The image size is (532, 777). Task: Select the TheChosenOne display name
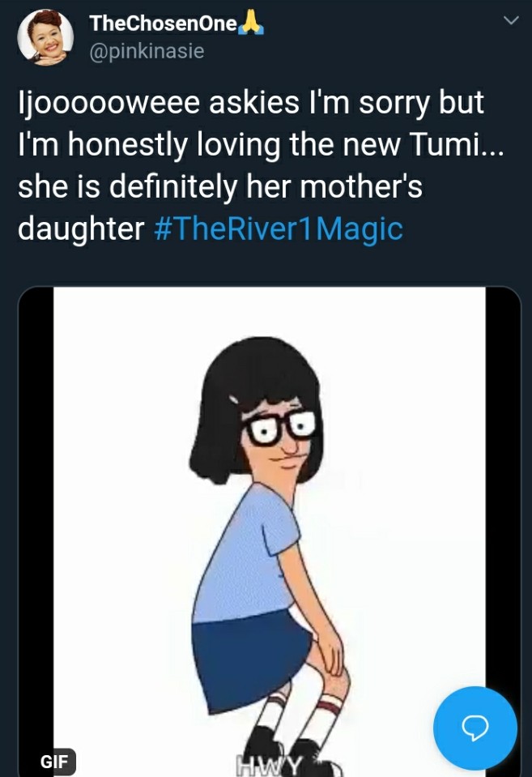click(163, 23)
